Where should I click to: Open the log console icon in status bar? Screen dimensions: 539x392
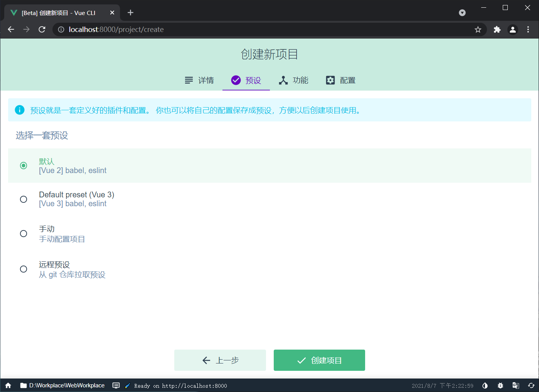click(x=116, y=385)
